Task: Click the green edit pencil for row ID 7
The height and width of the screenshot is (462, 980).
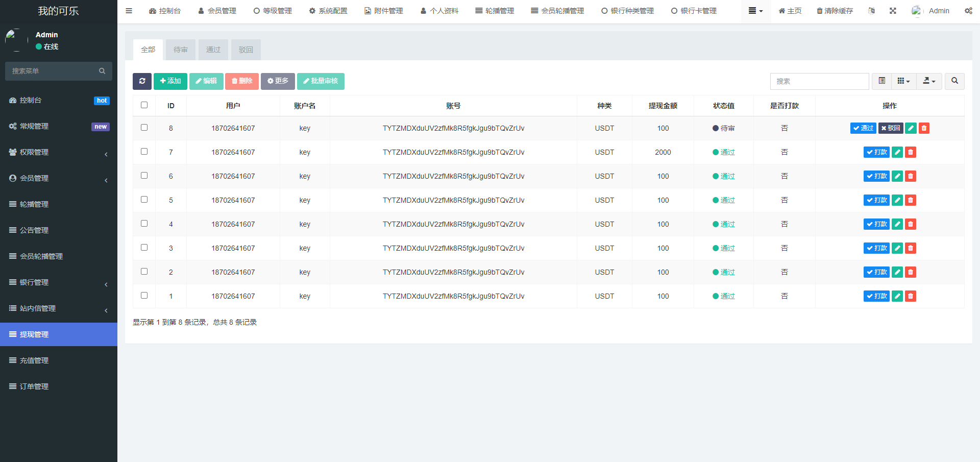Action: pyautogui.click(x=897, y=152)
